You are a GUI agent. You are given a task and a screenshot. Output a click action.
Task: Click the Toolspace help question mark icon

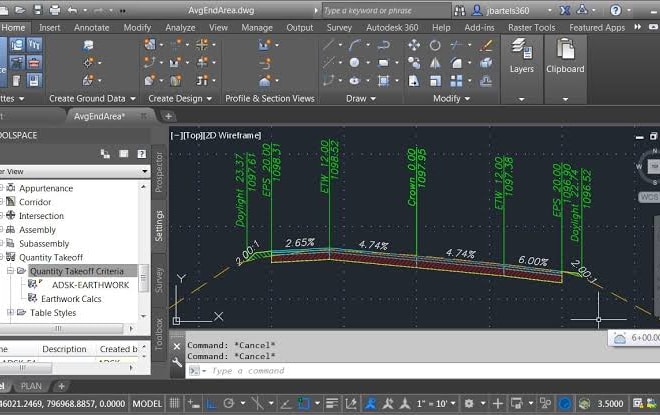[x=141, y=154]
